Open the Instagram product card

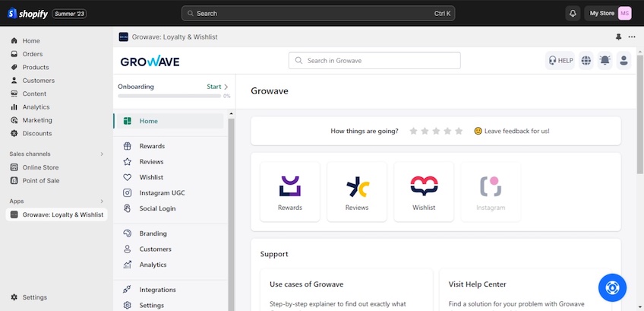[x=491, y=192]
